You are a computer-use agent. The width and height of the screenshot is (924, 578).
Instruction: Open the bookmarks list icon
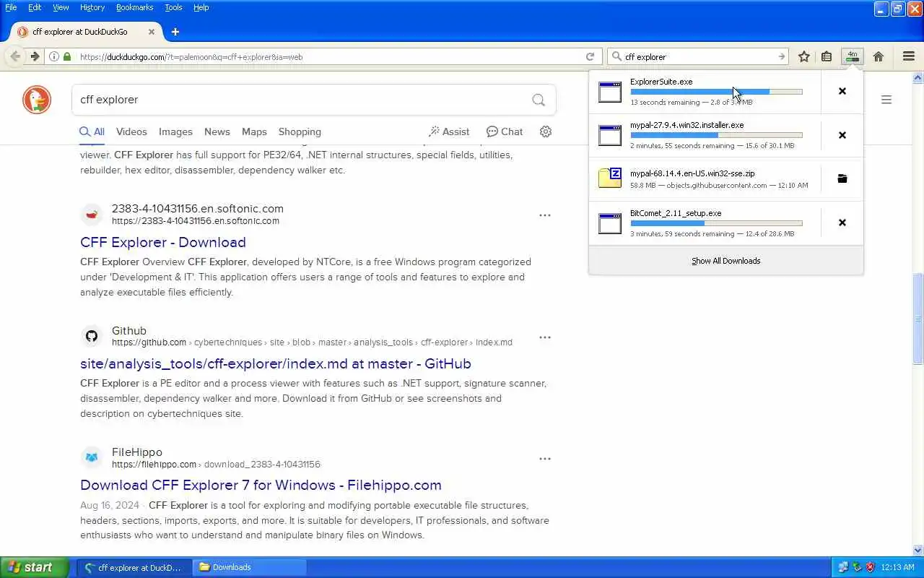(x=827, y=56)
